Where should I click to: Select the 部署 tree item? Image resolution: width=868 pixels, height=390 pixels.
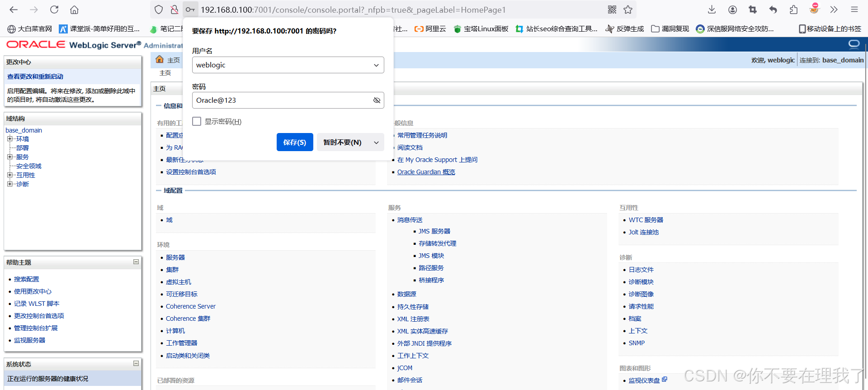click(22, 148)
